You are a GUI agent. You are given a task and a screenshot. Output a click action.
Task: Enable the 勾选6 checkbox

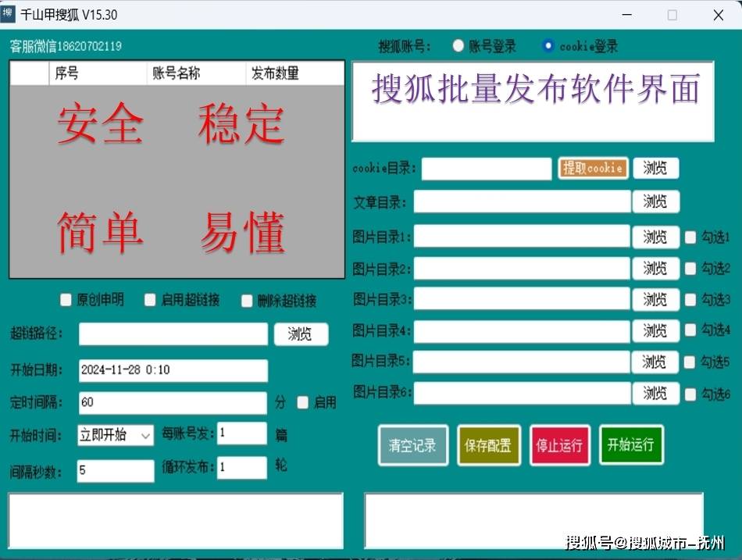(x=690, y=394)
